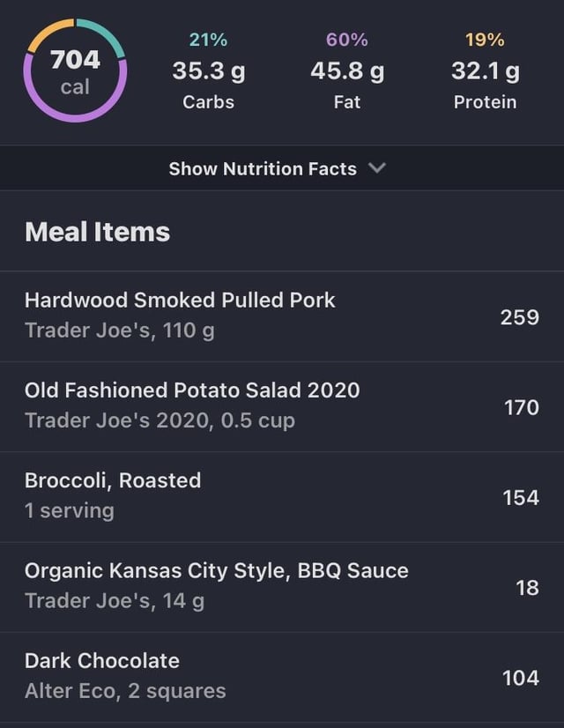
Task: Expand the Show Nutrition Facts chevron
Action: [x=377, y=168]
